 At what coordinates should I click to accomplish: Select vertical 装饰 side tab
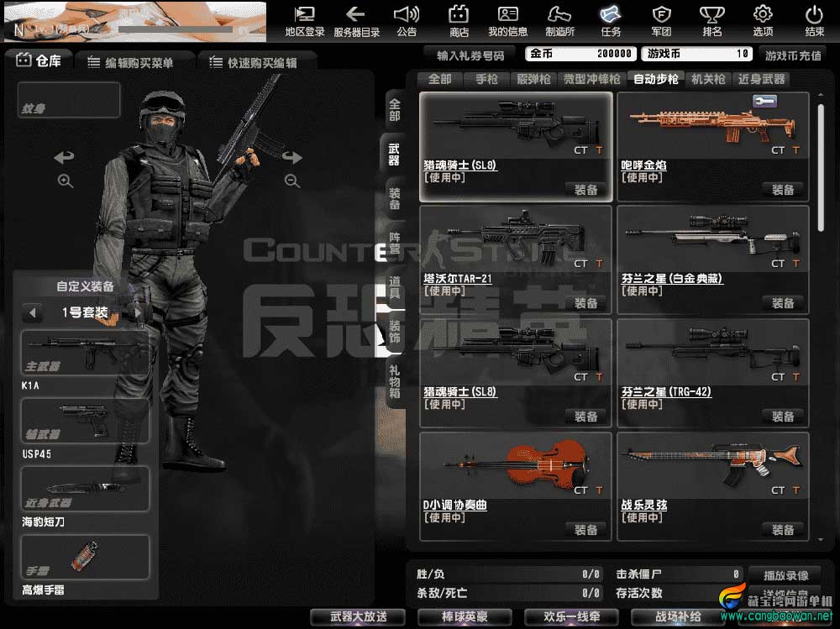pos(394,332)
